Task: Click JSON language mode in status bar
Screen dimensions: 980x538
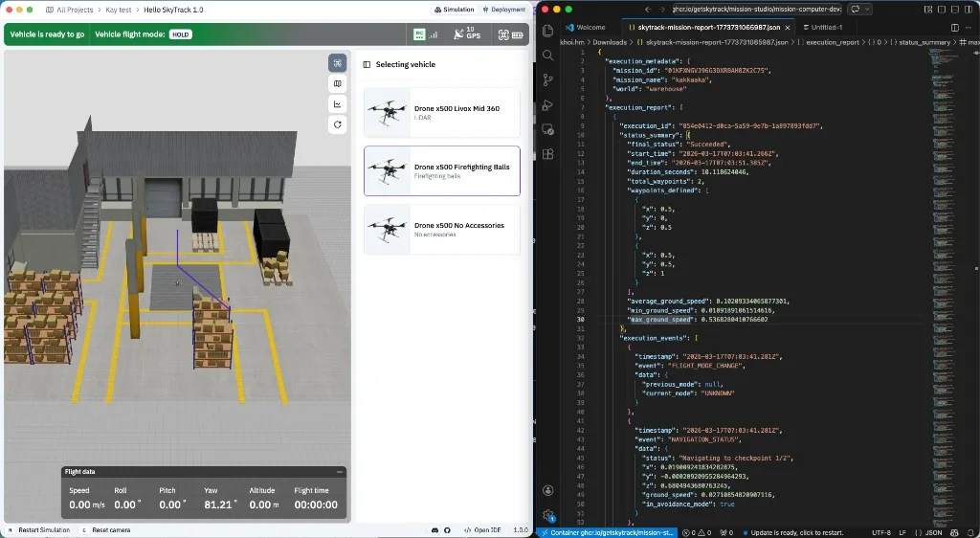Action: coord(934,533)
